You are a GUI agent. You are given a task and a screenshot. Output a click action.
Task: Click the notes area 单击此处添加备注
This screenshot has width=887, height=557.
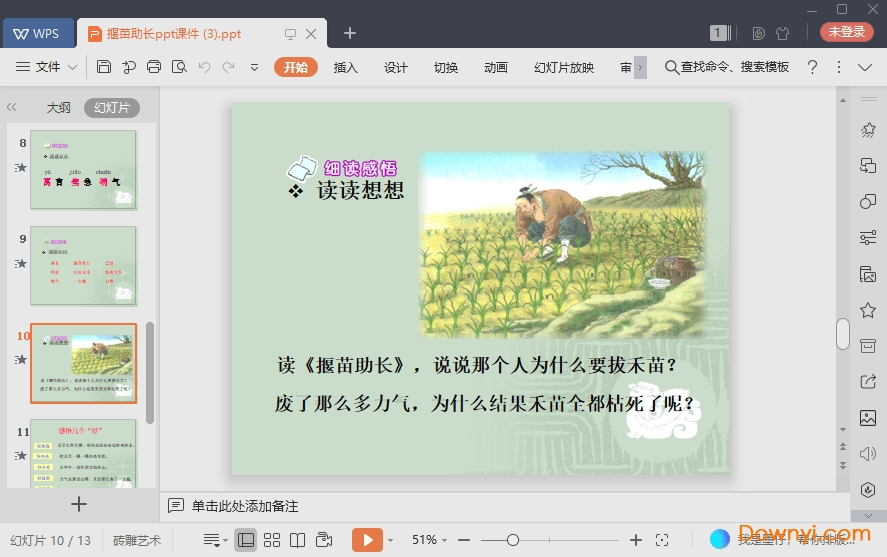pyautogui.click(x=244, y=506)
